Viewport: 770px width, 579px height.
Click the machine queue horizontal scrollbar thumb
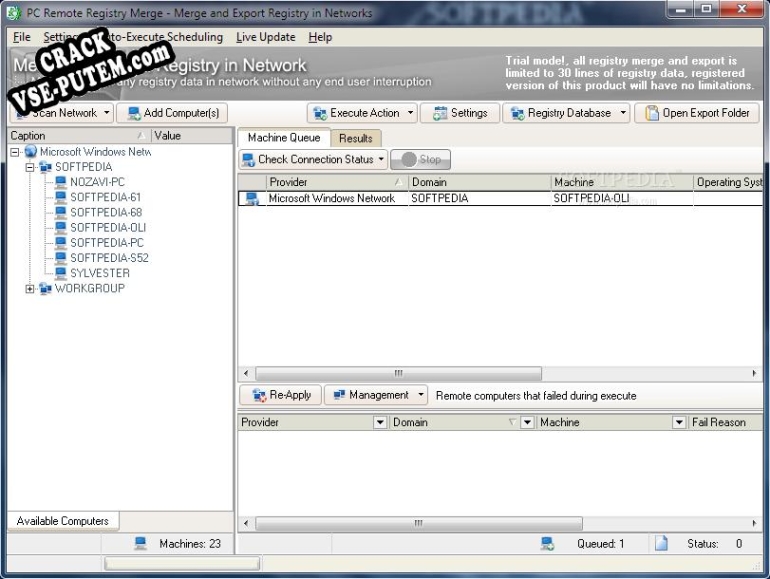pos(398,373)
